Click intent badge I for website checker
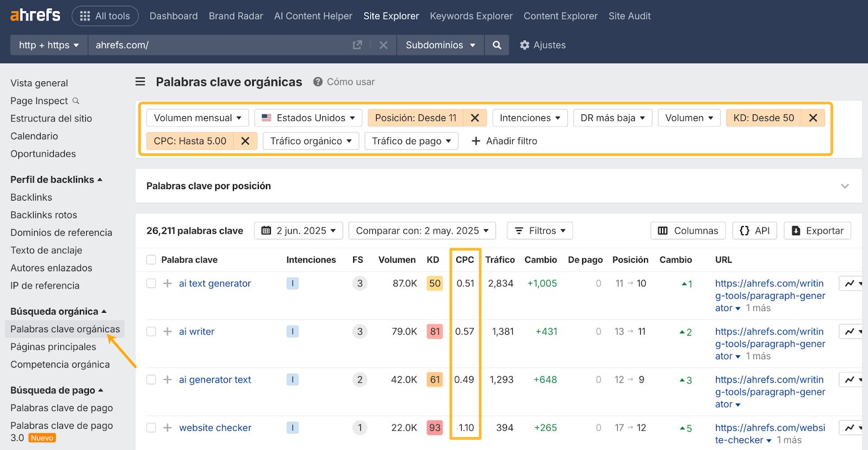 pyautogui.click(x=292, y=428)
